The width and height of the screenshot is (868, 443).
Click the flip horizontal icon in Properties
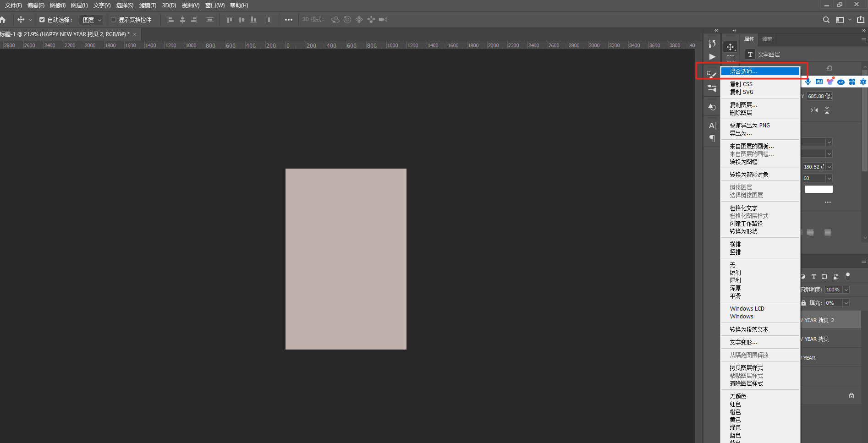pos(814,110)
